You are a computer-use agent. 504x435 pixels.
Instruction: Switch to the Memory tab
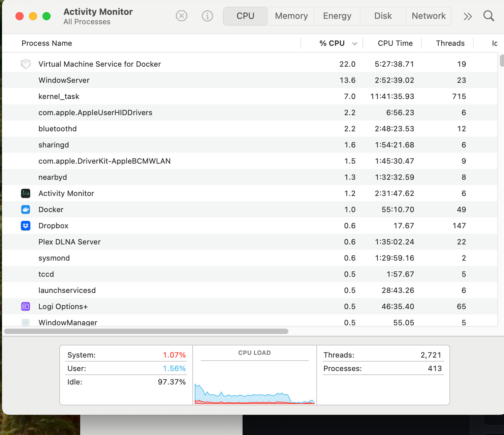291,16
